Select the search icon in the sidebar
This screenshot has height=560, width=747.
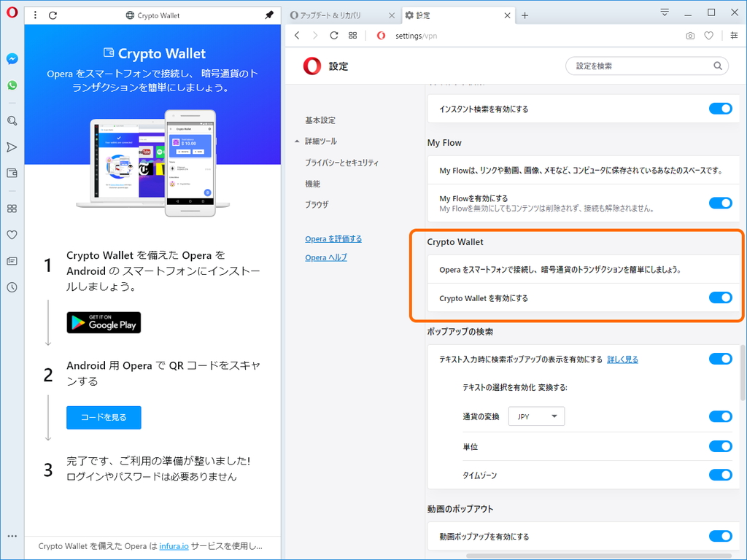[12, 121]
